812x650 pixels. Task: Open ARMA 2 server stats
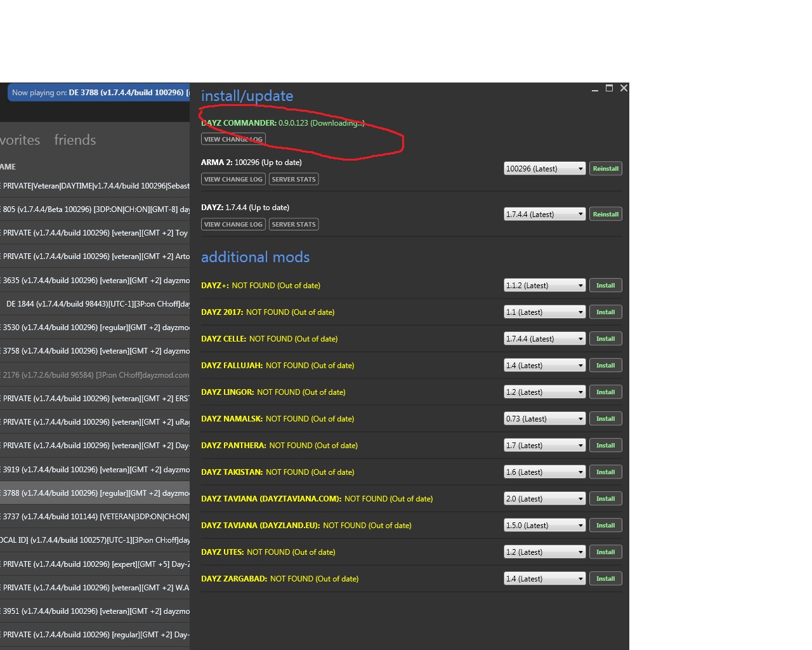[x=294, y=179]
